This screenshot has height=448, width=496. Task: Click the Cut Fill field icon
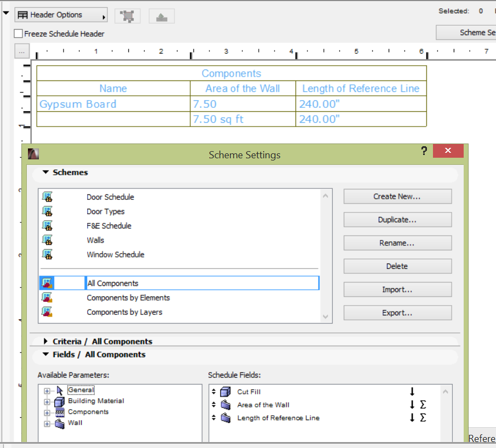pos(225,392)
